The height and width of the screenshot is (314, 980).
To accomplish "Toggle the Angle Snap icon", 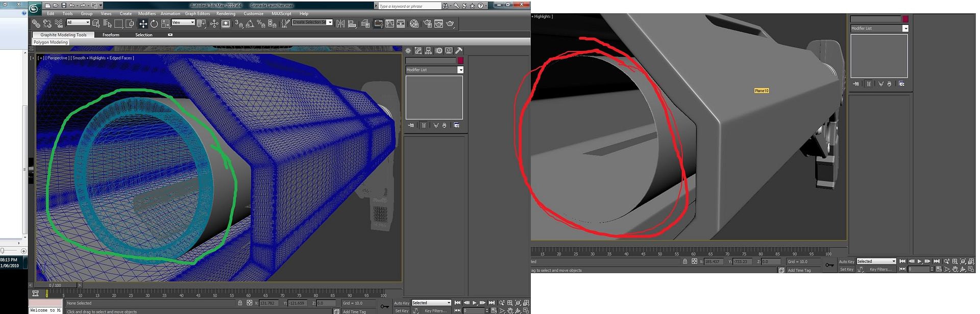I will [x=250, y=23].
